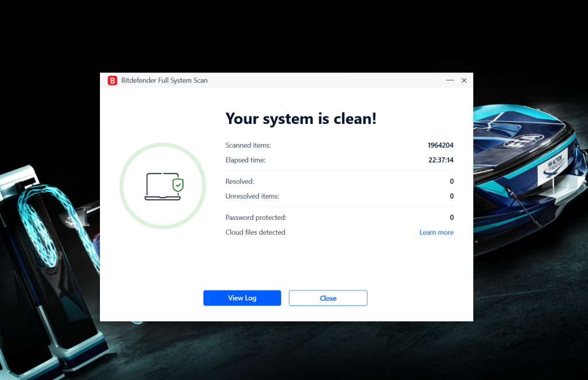This screenshot has height=380, width=588.
Task: Click the Scanned items count 1964204
Action: 440,145
